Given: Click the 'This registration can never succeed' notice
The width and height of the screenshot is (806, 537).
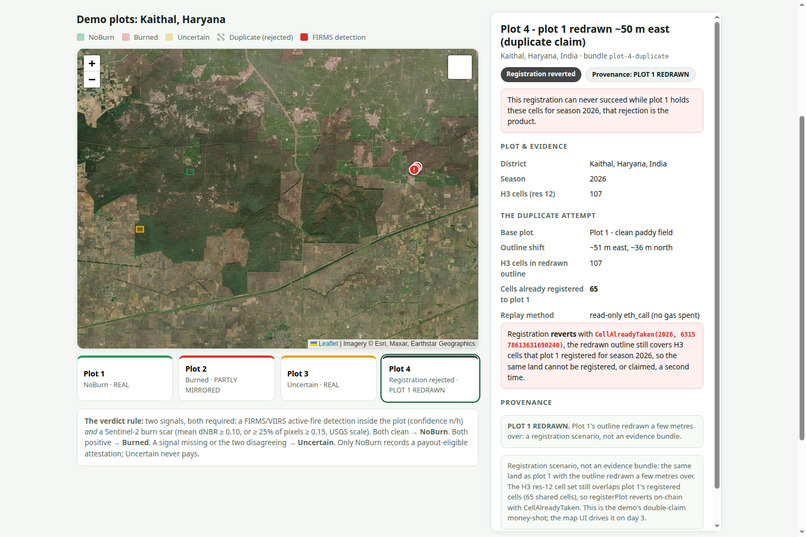Looking at the screenshot, I should 602,110.
